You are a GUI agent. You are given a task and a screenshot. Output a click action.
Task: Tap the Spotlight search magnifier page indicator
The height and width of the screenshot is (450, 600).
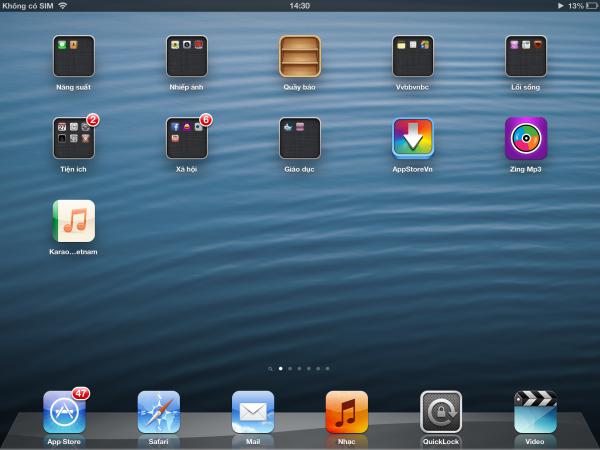click(x=270, y=368)
